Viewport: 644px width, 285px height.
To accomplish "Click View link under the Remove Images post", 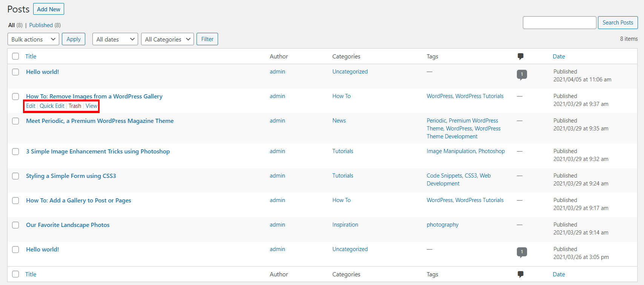I will (91, 106).
